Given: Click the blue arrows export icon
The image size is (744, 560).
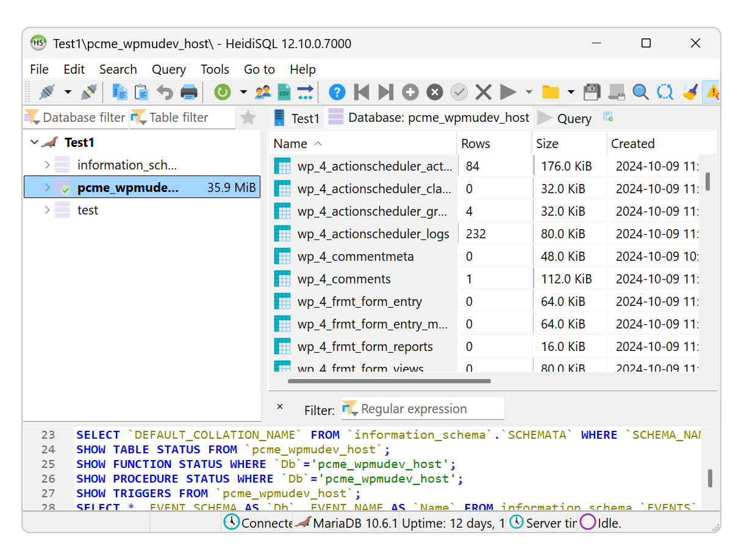Looking at the screenshot, I should coord(305,93).
